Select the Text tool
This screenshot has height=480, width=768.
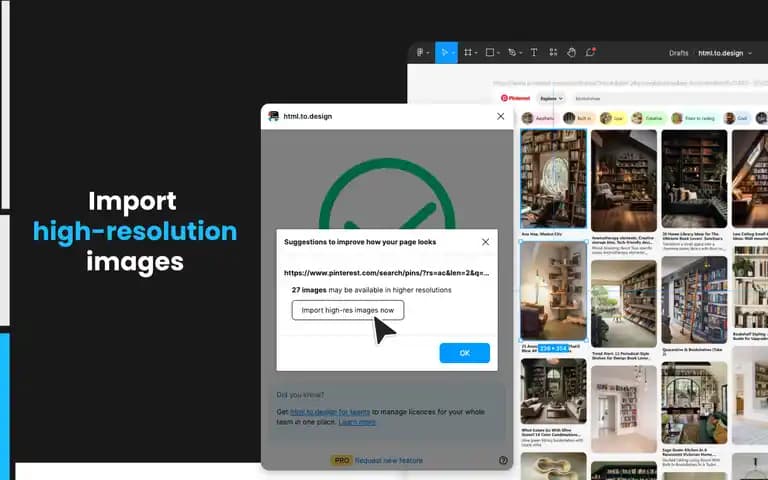coord(534,52)
